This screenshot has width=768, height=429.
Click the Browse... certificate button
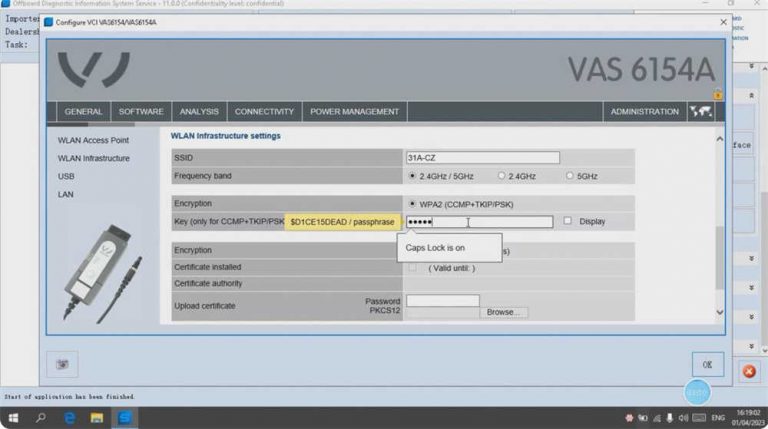click(x=504, y=313)
